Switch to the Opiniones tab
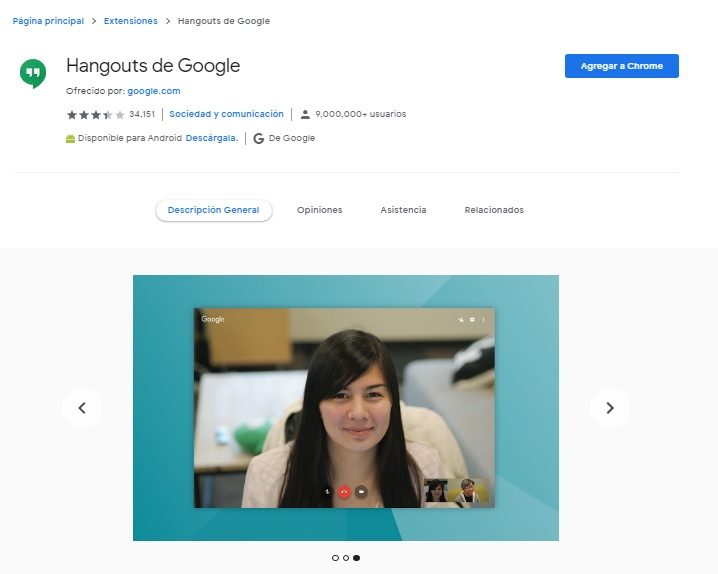The image size is (718, 574). pyautogui.click(x=319, y=210)
